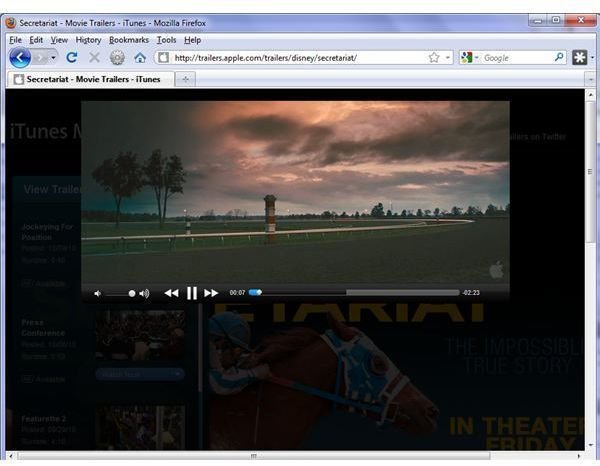600x466 pixels.
Task: Click the Trailers on Twitter link
Action: point(538,137)
